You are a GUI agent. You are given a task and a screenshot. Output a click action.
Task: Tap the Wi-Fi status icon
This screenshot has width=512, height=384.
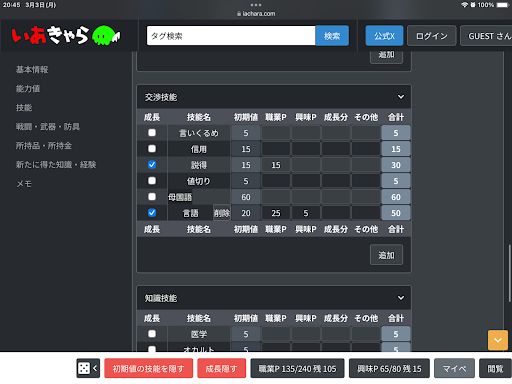coord(464,5)
